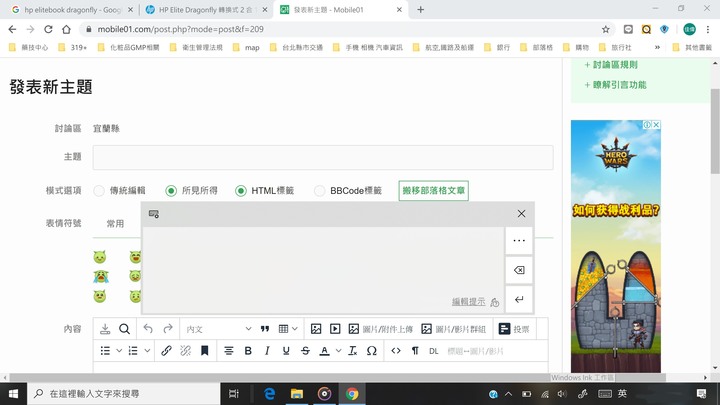720x405 pixels.
Task: Toggle italic formatting
Action: click(x=267, y=351)
